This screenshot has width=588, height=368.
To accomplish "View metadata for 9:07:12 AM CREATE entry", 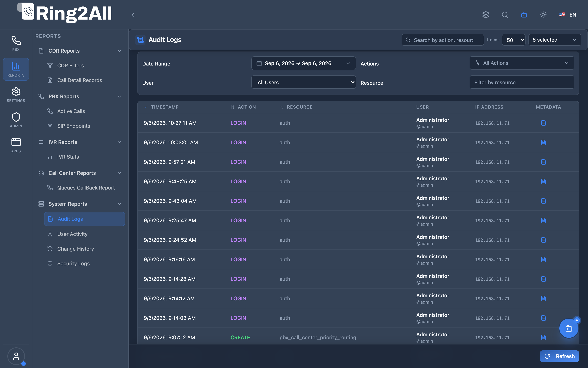I will 544,337.
